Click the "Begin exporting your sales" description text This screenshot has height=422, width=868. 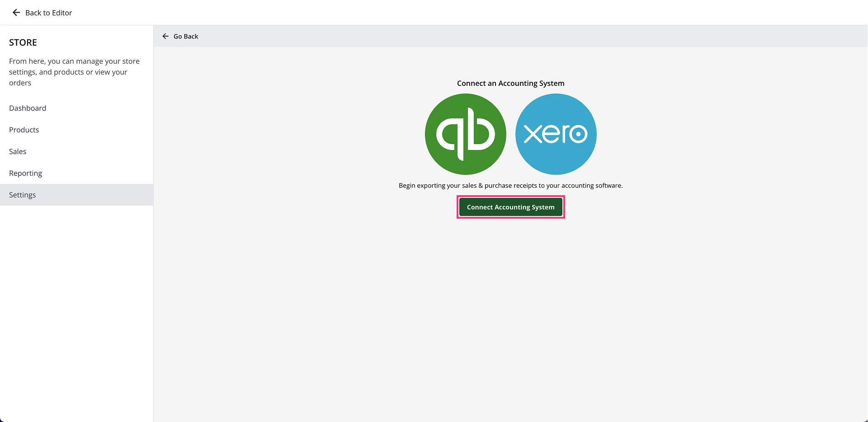pos(511,185)
